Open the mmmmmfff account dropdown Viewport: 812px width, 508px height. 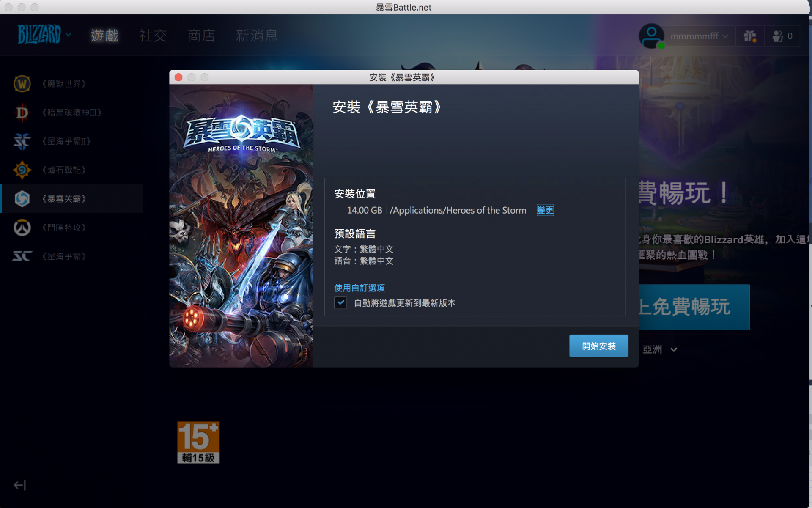point(699,36)
